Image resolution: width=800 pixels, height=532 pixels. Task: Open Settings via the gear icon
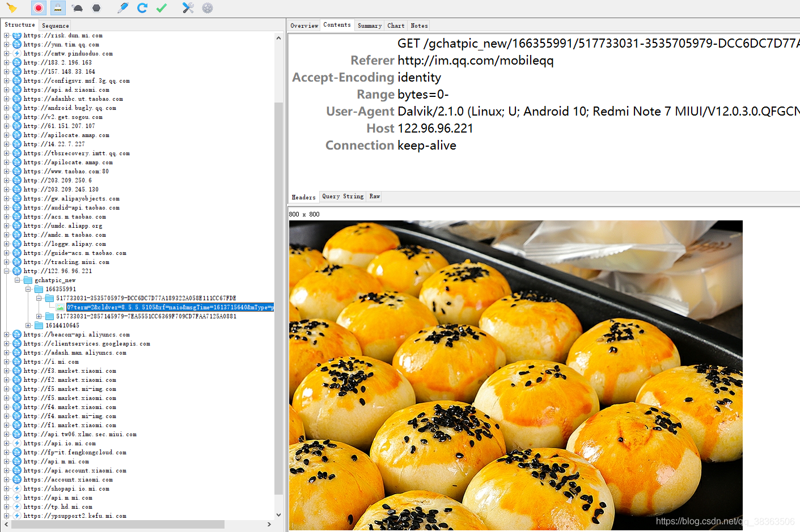208,8
